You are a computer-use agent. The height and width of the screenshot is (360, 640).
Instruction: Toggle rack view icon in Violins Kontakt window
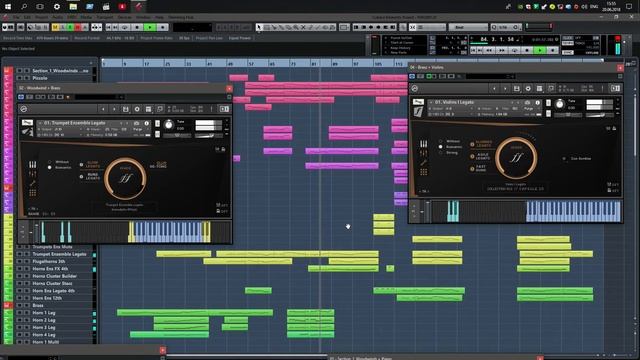click(540, 89)
